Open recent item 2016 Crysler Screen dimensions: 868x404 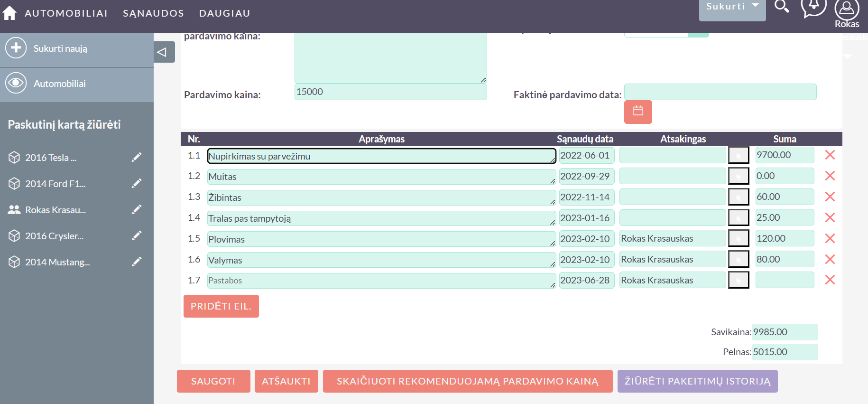click(54, 236)
